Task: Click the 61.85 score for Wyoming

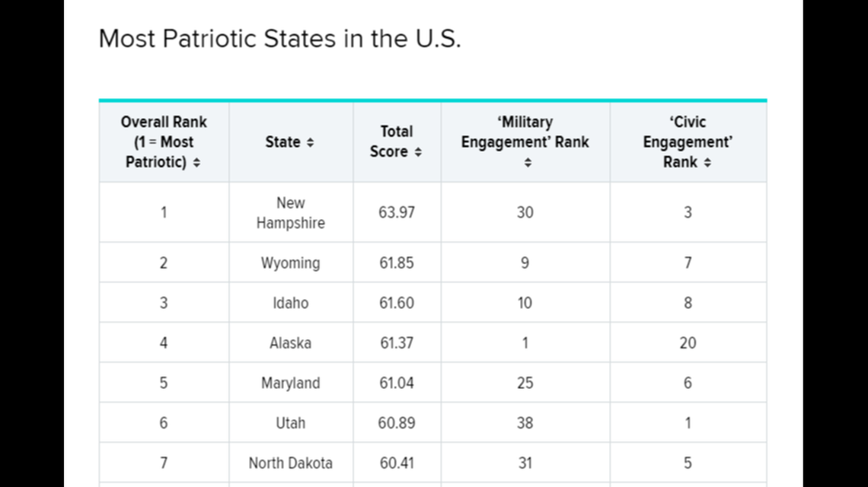Action: [397, 263]
